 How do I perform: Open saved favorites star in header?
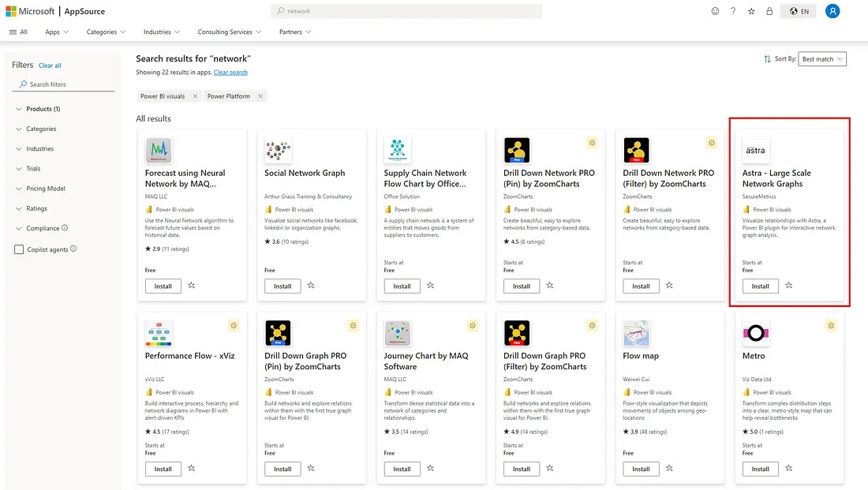751,11
